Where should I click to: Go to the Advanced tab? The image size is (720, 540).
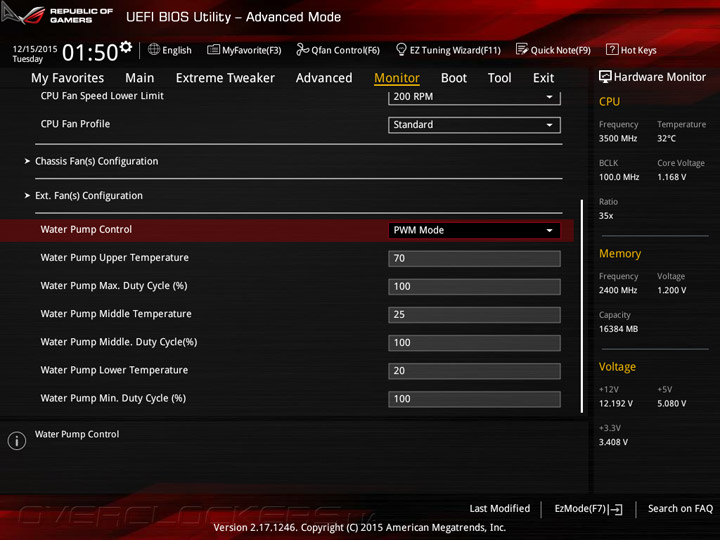(324, 78)
